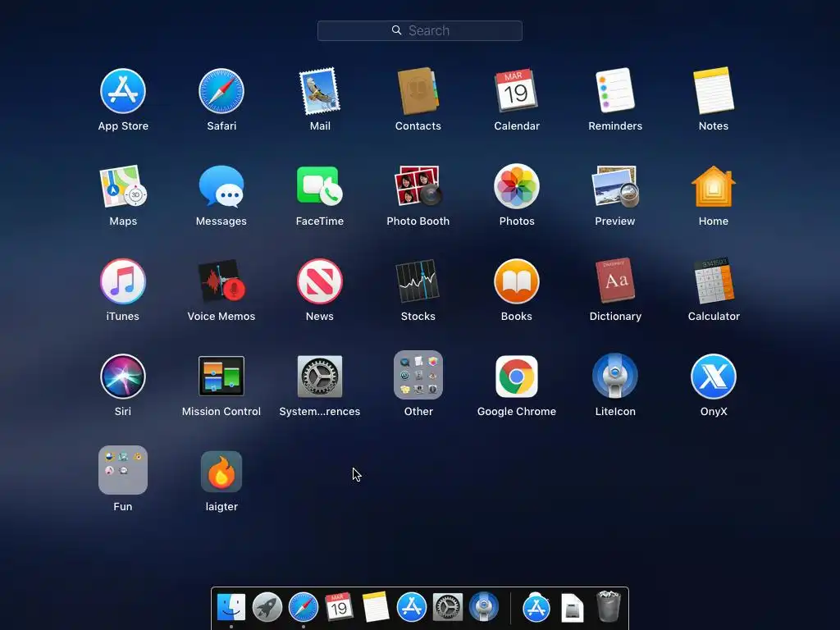Activate Siri from Launchpad

(123, 377)
